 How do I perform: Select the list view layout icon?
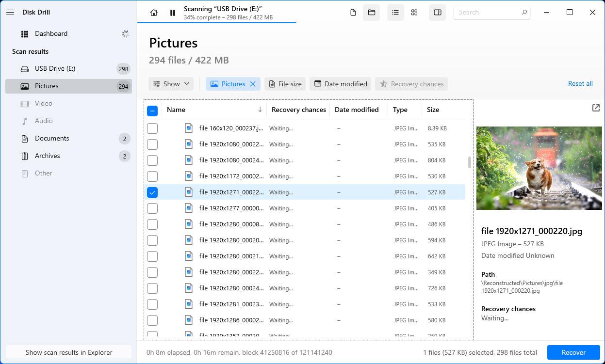(395, 13)
